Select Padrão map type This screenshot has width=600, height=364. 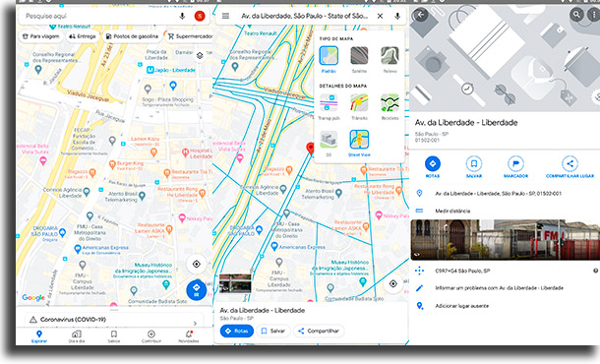[329, 60]
